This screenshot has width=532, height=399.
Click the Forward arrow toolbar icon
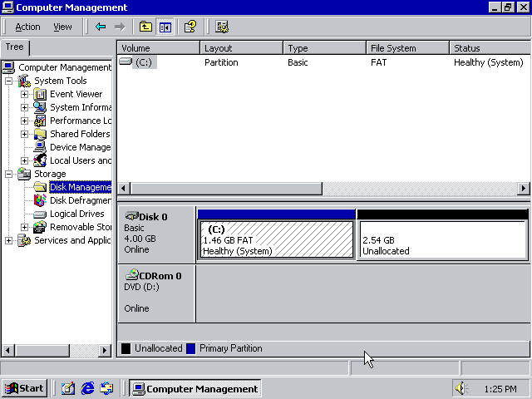(x=120, y=27)
